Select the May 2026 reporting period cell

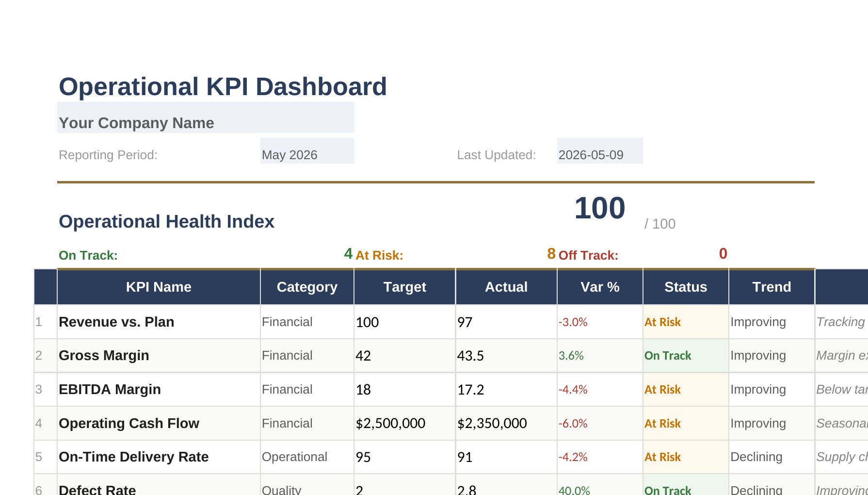307,151
